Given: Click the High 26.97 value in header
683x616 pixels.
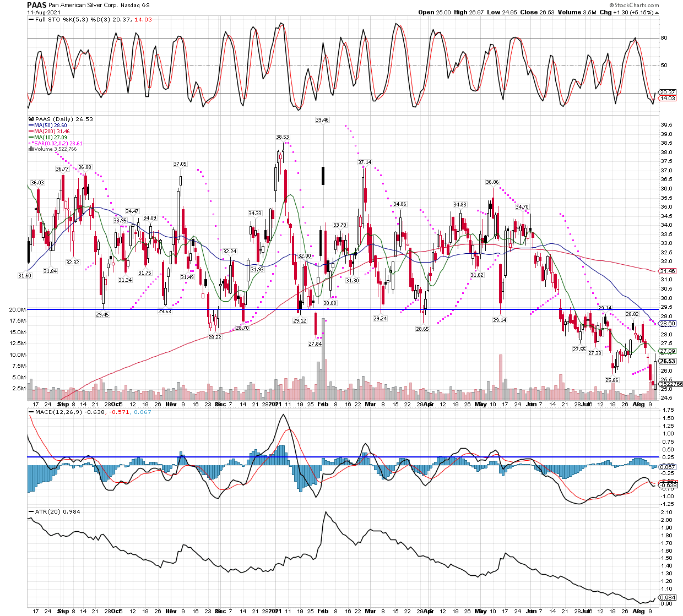Looking at the screenshot, I should click(469, 12).
